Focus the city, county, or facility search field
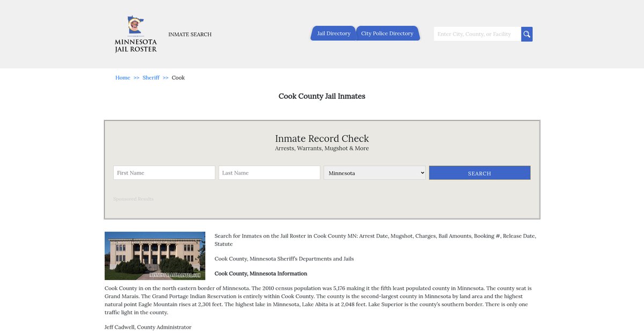Viewport: 644px width, 333px height. click(477, 34)
